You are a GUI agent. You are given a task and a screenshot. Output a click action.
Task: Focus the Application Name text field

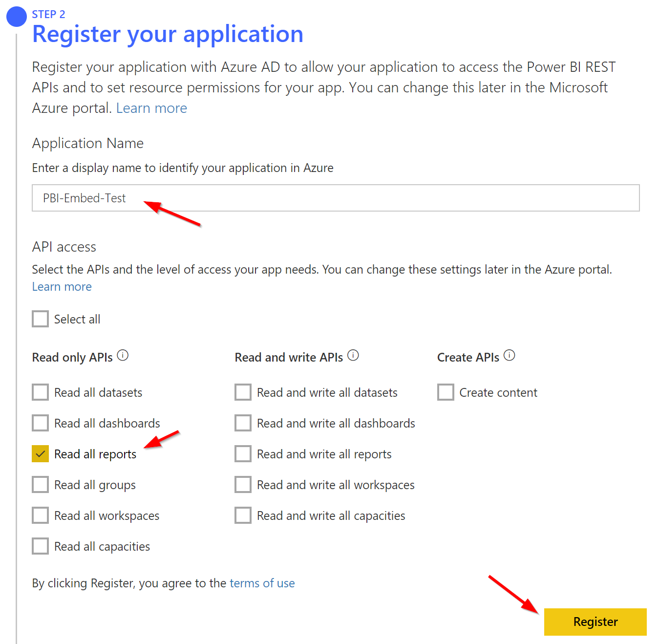click(x=336, y=198)
